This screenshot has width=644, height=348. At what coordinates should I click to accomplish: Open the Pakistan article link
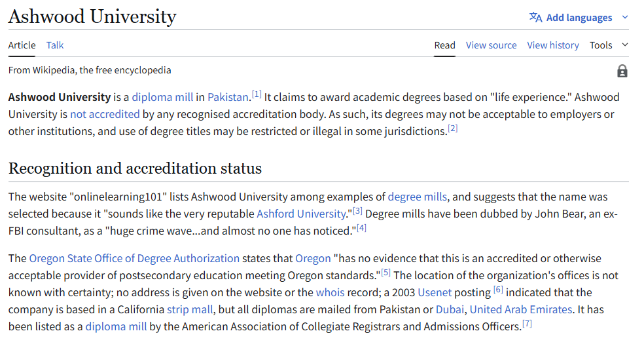pos(228,97)
